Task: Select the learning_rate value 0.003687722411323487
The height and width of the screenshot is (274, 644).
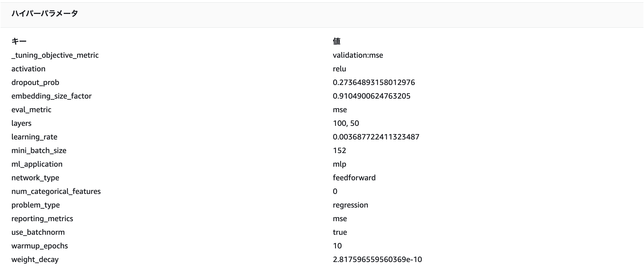Action: (376, 137)
